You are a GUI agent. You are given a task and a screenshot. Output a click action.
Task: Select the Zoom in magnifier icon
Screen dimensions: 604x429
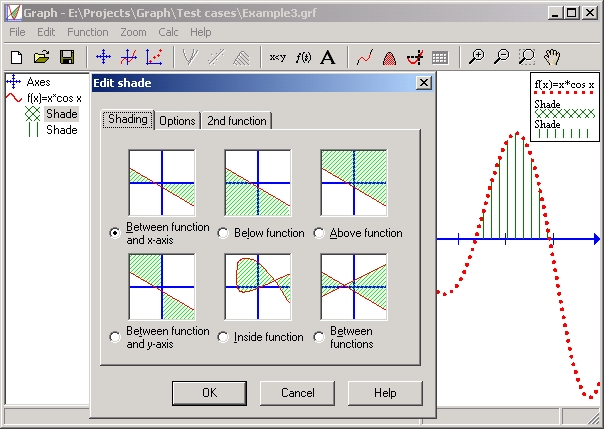[x=476, y=57]
